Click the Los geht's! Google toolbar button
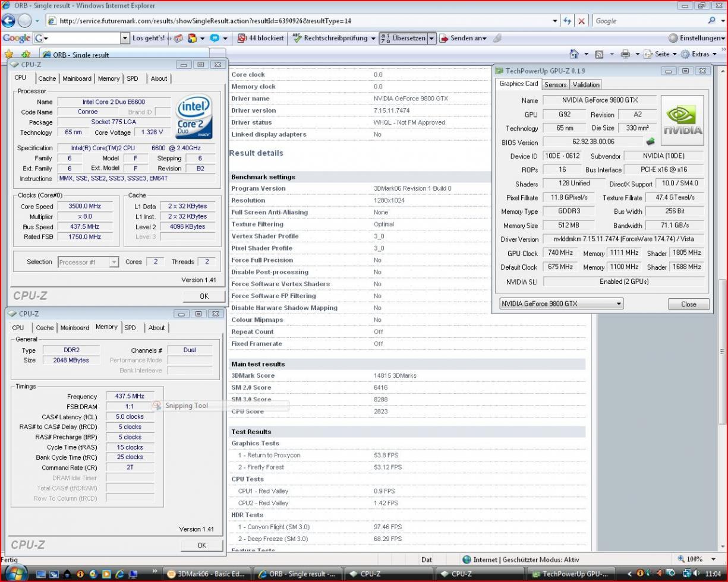 coord(149,38)
